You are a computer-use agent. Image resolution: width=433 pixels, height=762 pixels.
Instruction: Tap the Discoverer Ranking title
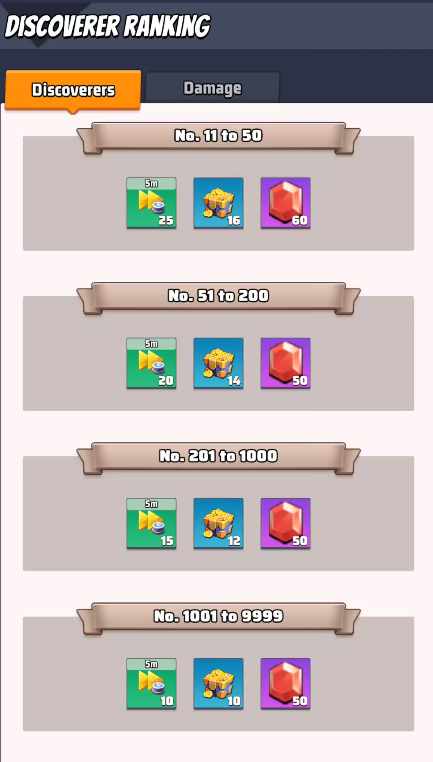pyautogui.click(x=108, y=26)
